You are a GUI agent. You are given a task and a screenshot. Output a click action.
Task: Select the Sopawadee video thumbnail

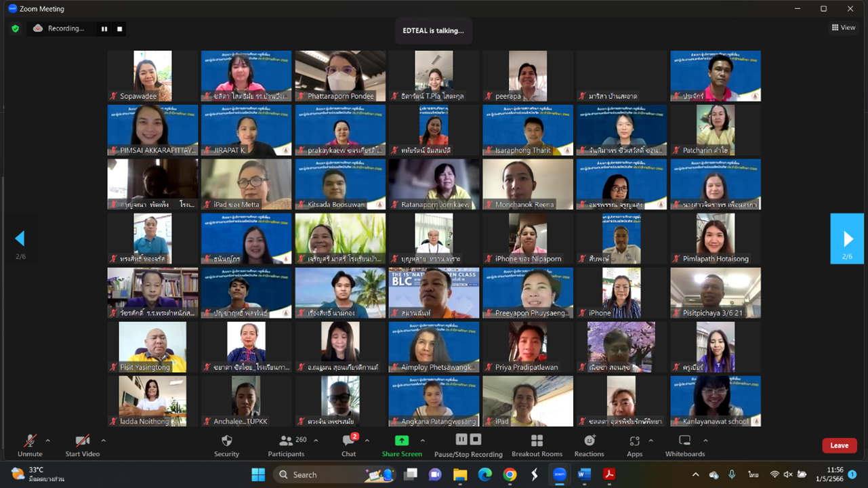click(x=152, y=76)
